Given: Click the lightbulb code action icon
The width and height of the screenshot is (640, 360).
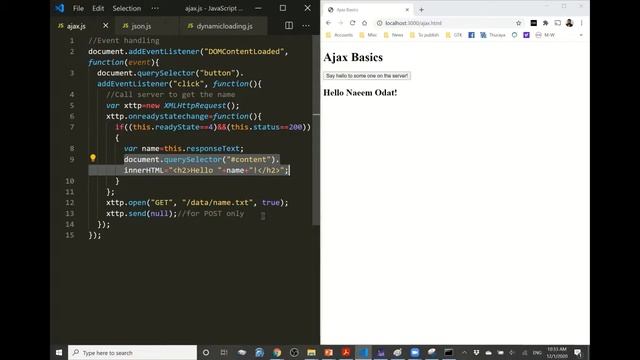Looking at the screenshot, I should pyautogui.click(x=93, y=158).
